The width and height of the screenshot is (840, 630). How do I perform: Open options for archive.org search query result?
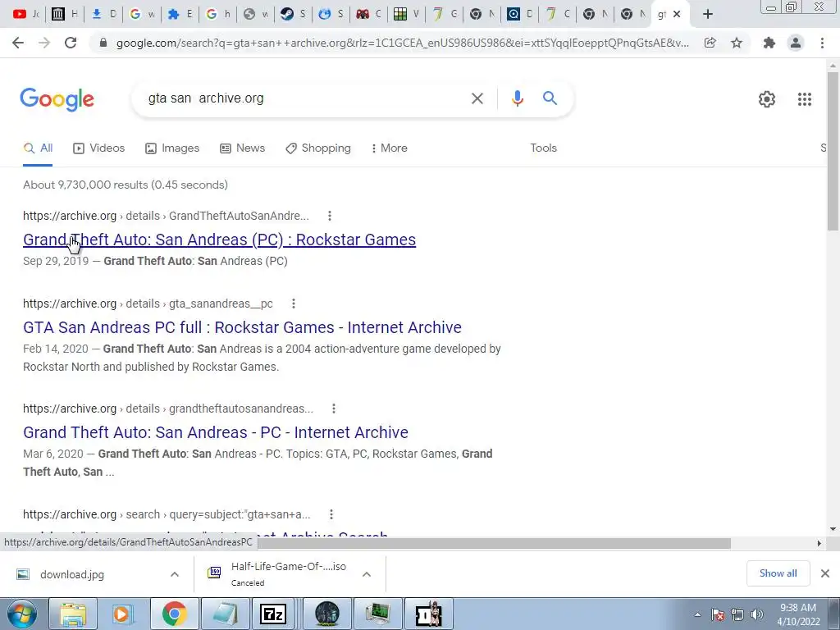(331, 514)
